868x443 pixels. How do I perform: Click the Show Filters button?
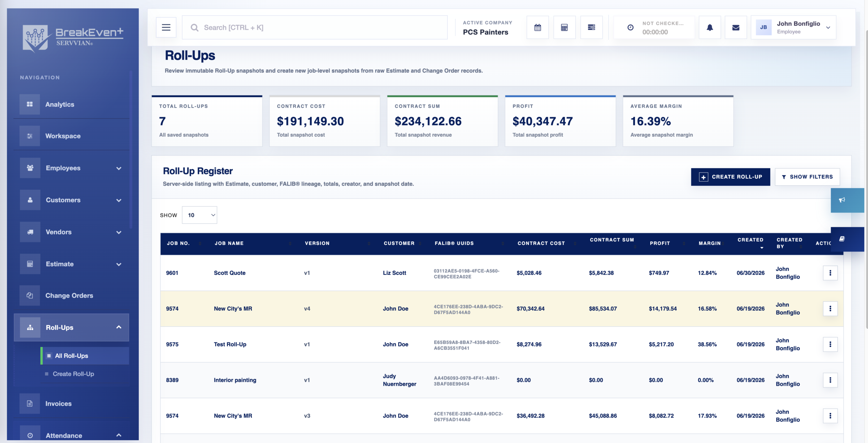coord(807,177)
